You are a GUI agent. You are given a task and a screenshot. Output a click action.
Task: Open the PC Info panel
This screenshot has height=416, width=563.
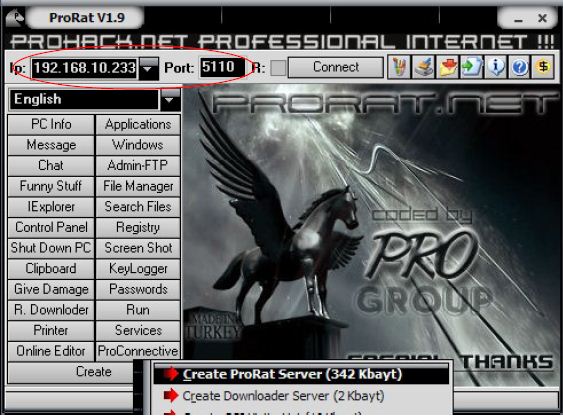point(51,125)
